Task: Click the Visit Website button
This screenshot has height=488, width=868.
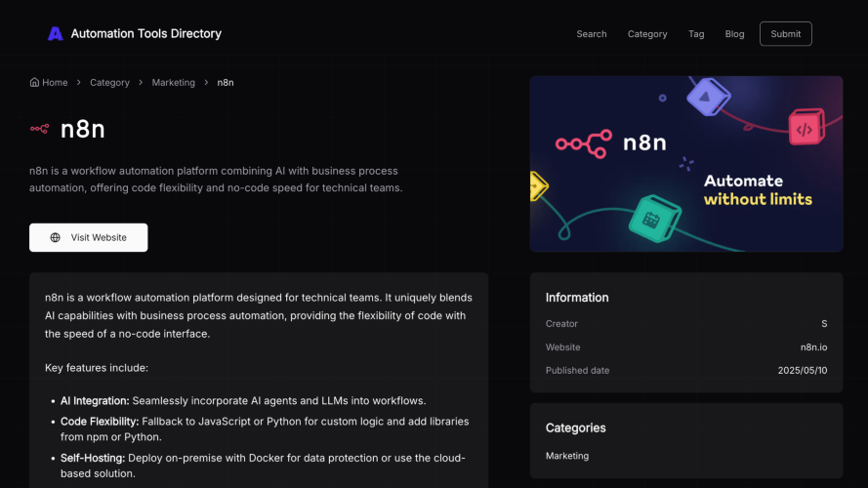Action: click(89, 237)
